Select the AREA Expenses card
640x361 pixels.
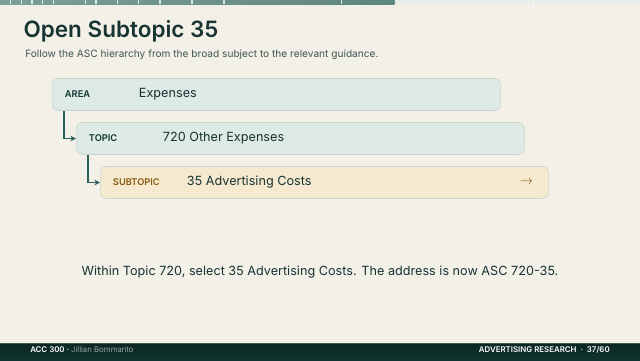tap(276, 94)
